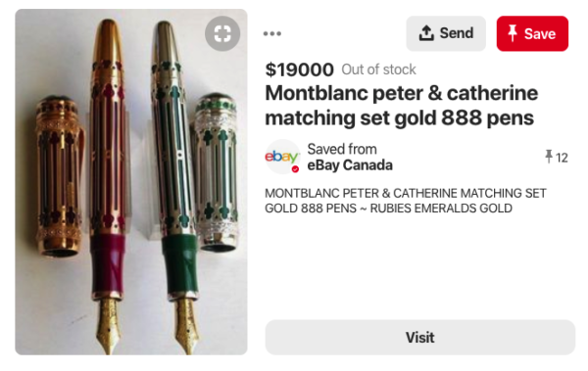The width and height of the screenshot is (588, 371).
Task: Click the Saved from text
Action: [x=342, y=149]
